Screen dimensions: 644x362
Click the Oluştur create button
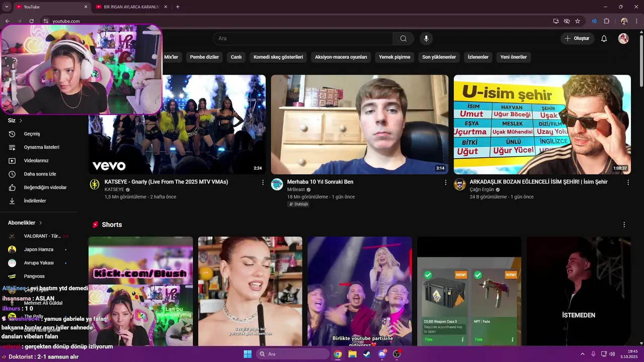click(x=578, y=39)
